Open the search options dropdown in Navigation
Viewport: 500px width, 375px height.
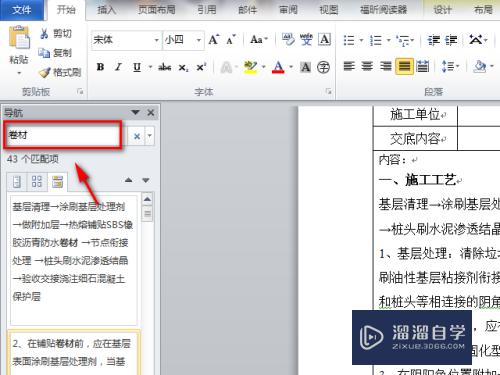point(150,136)
